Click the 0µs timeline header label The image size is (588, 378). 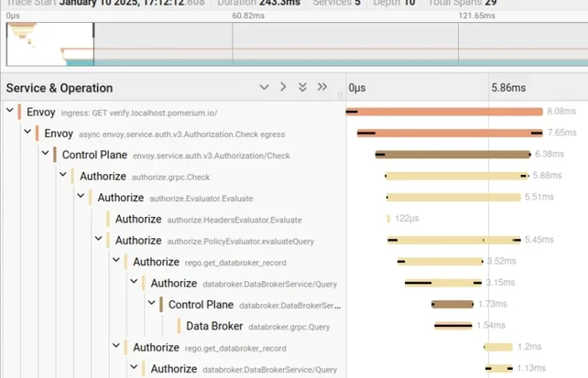tap(357, 88)
